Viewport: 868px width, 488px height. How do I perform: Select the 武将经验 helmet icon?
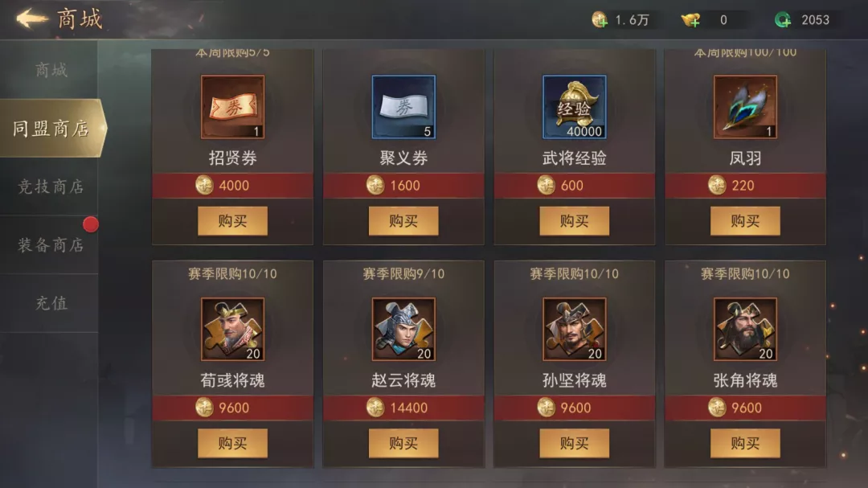coord(574,107)
